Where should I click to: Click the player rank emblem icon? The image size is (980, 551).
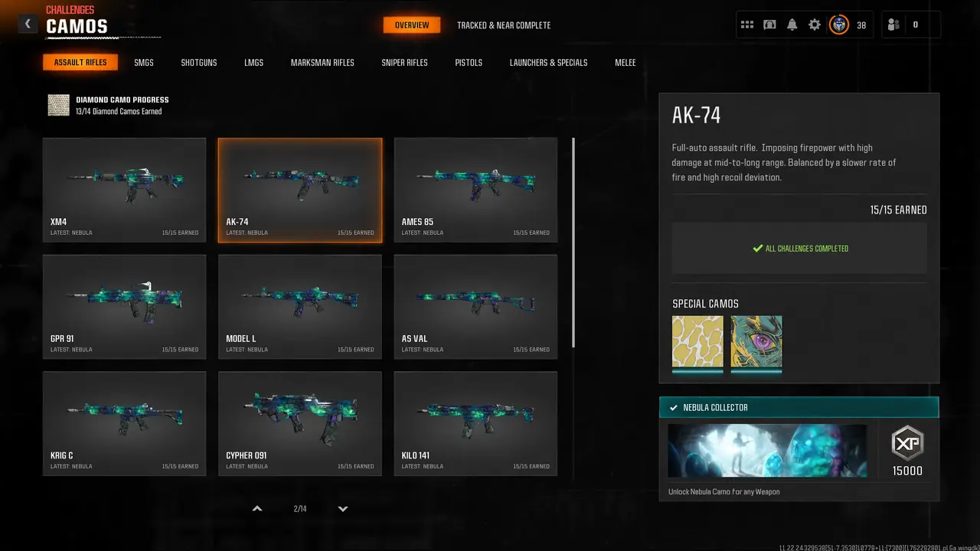[839, 24]
